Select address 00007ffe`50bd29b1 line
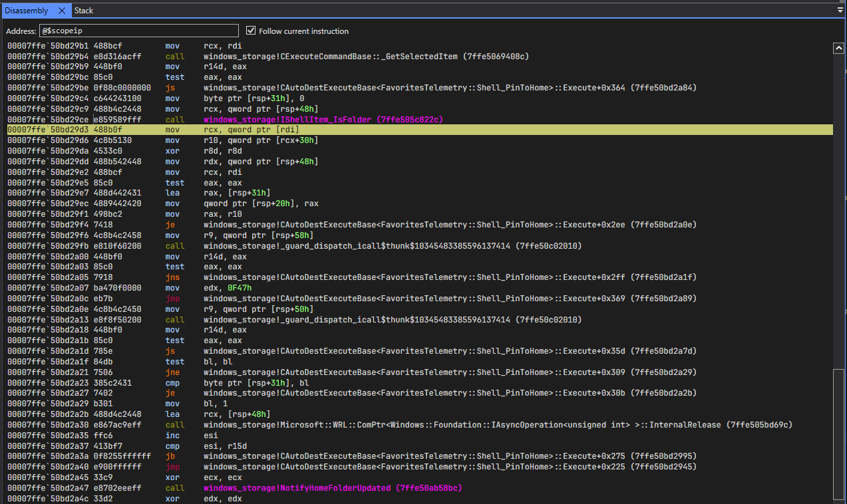Image resolution: width=847 pixels, height=504 pixels. point(46,46)
